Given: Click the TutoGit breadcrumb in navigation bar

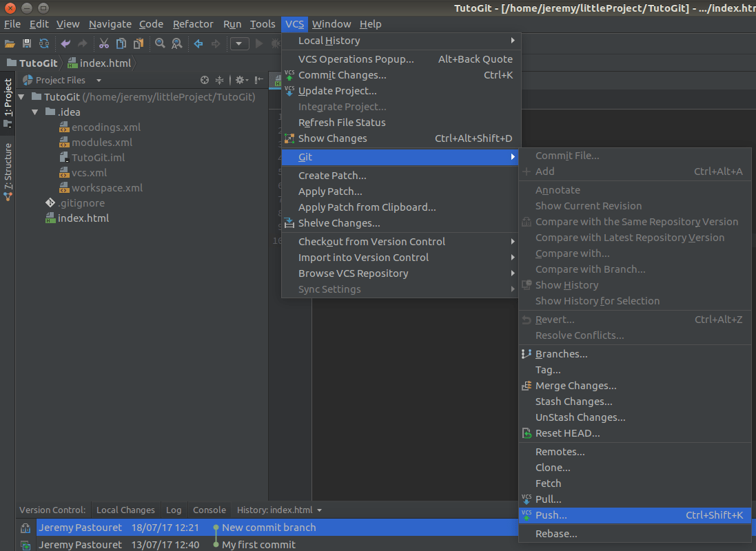Looking at the screenshot, I should coord(32,63).
